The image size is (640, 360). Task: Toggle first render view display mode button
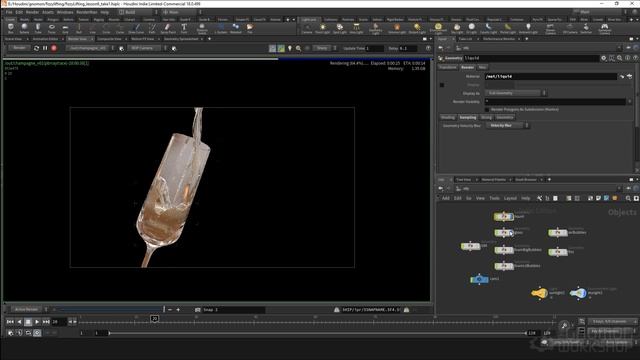272,48
